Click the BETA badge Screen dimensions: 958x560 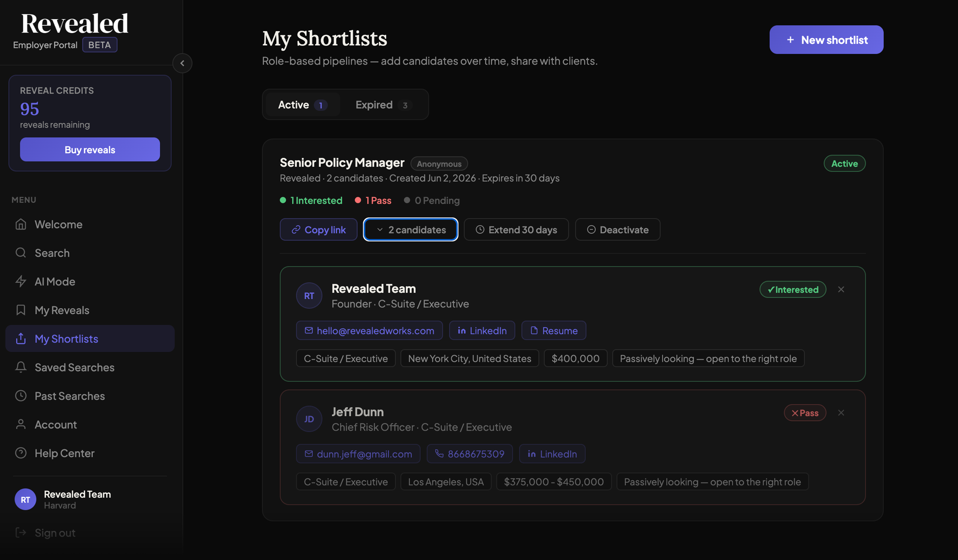100,45
